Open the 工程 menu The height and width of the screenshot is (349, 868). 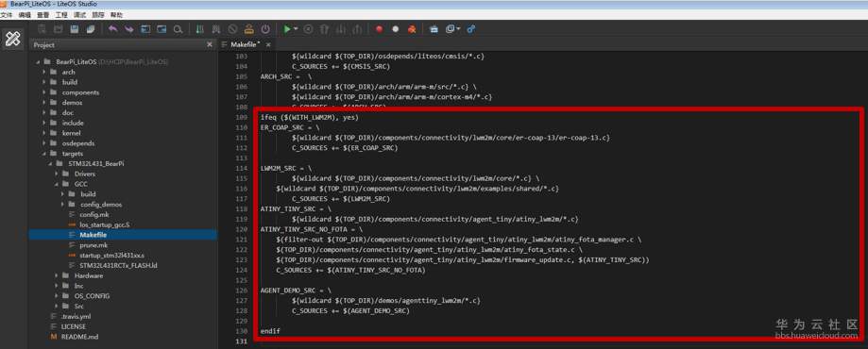click(60, 15)
